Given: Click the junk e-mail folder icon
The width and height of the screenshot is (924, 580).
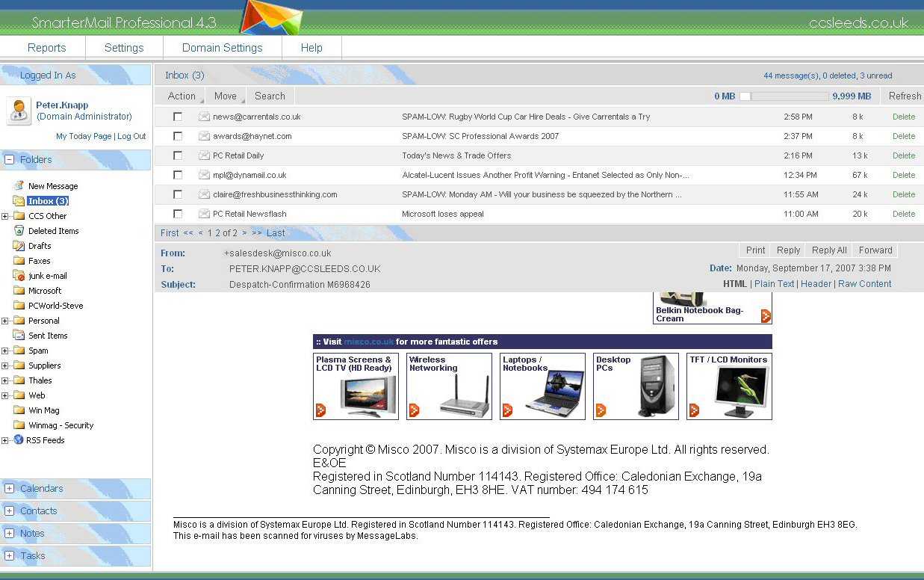Looking at the screenshot, I should tap(19, 275).
